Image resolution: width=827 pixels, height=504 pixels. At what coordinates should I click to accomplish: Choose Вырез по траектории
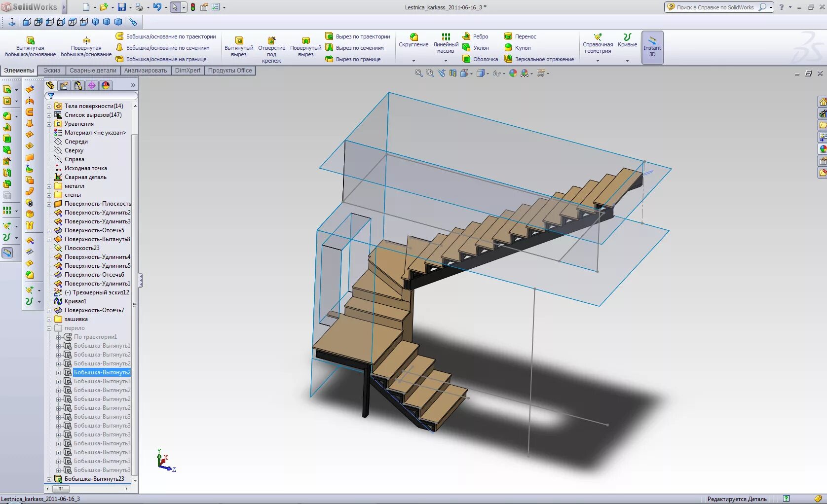(x=358, y=36)
